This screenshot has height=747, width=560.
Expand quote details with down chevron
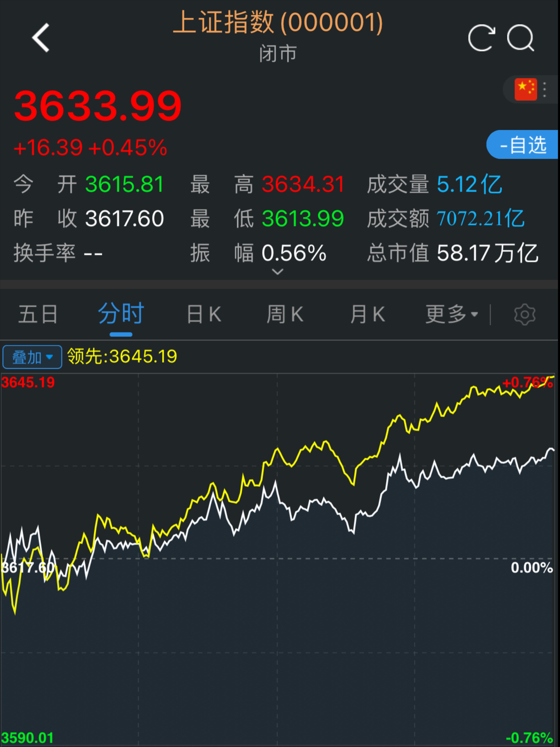(278, 272)
